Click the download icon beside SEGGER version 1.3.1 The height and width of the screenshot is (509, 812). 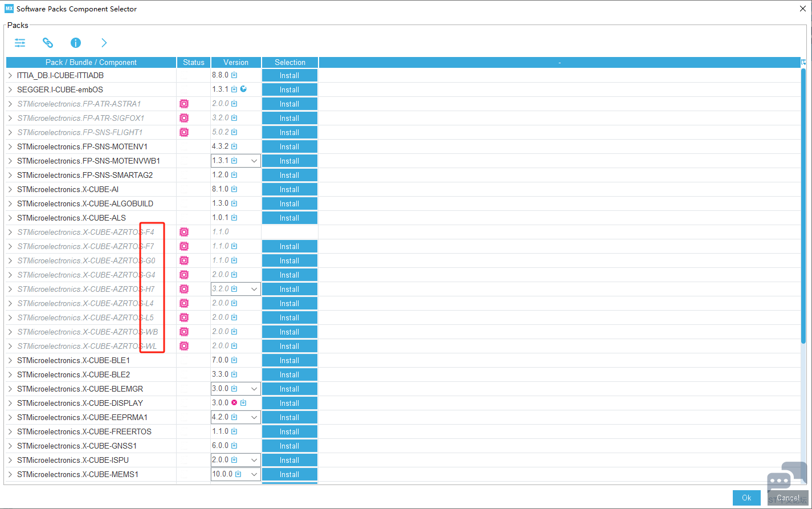click(234, 89)
